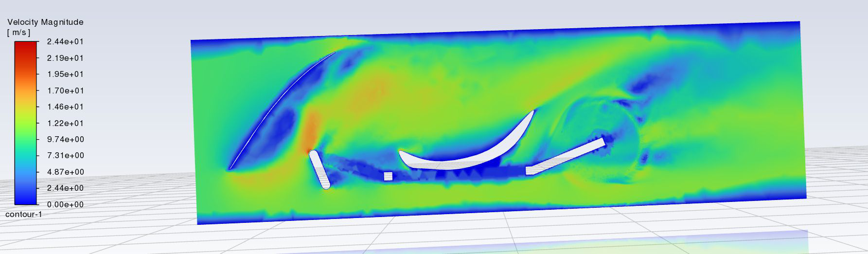Pick the blue bottom of the colorbar

[x=26, y=200]
